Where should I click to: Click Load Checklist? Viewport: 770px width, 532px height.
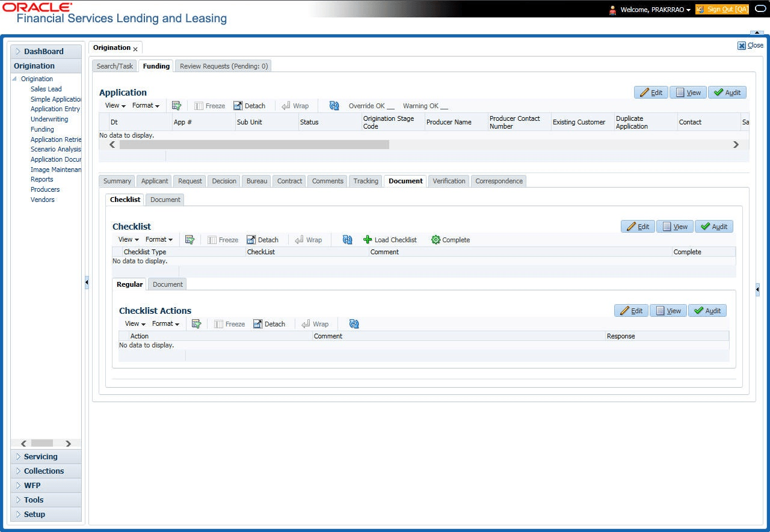[390, 240]
